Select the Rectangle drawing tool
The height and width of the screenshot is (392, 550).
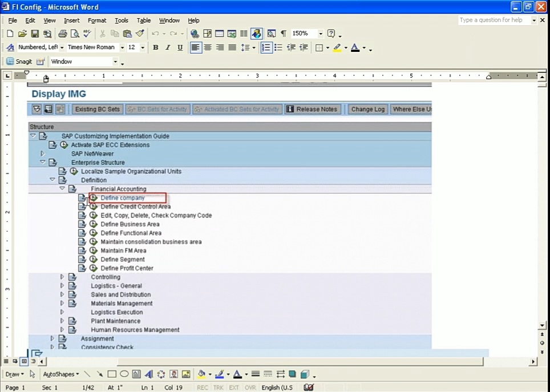coord(112,374)
